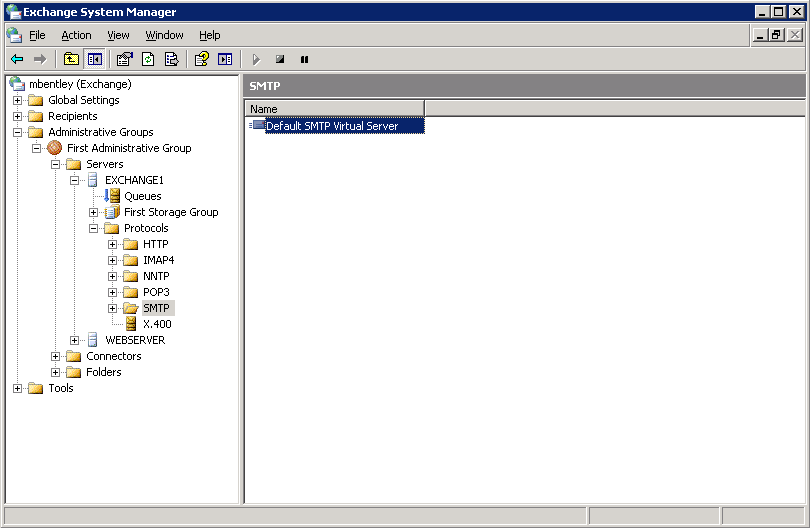Select the Recipients folder icon
810x528 pixels.
[x=36, y=116]
